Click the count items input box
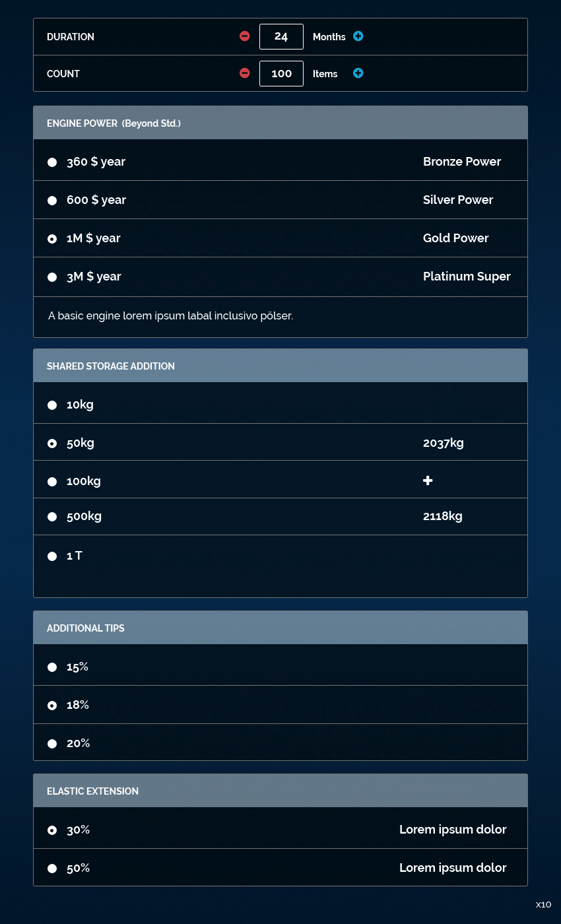Viewport: 561px width, 924px height. tap(281, 73)
